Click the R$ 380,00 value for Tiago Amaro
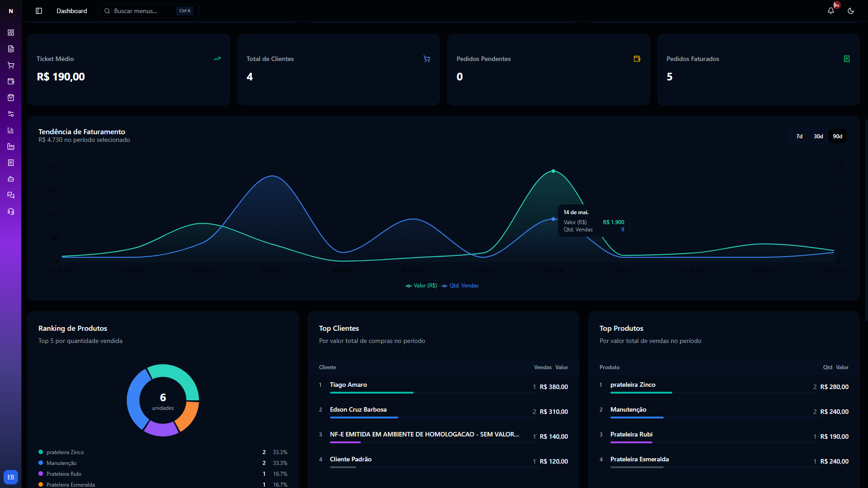The image size is (868, 488). pyautogui.click(x=554, y=387)
